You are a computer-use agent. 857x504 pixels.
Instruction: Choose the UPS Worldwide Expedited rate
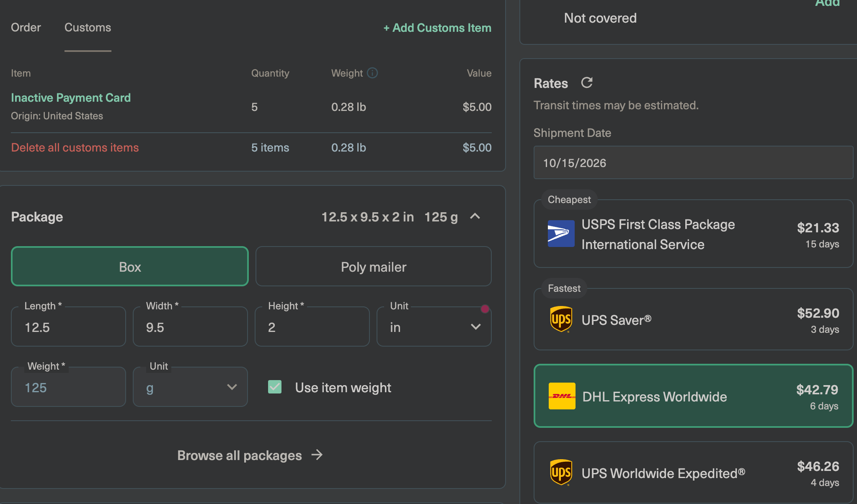(694, 473)
